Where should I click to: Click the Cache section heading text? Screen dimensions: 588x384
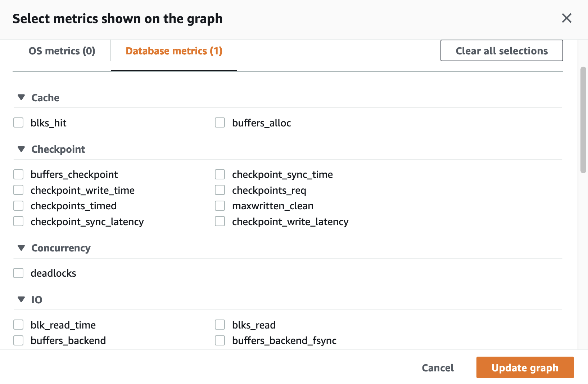(45, 98)
